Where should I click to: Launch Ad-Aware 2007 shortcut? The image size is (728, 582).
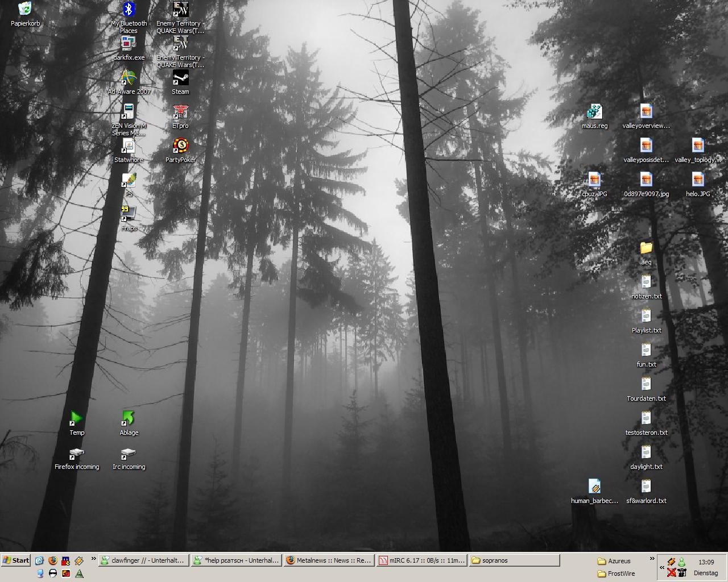129,82
